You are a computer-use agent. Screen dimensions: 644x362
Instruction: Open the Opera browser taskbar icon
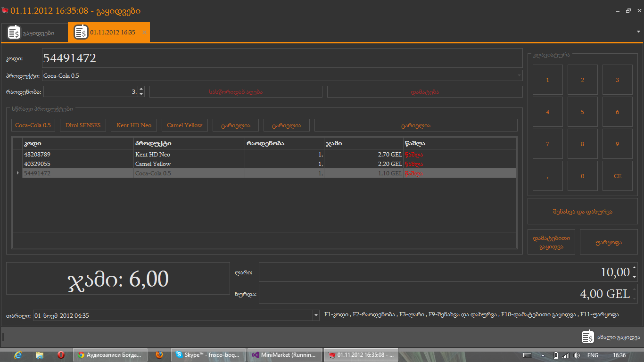(x=61, y=355)
